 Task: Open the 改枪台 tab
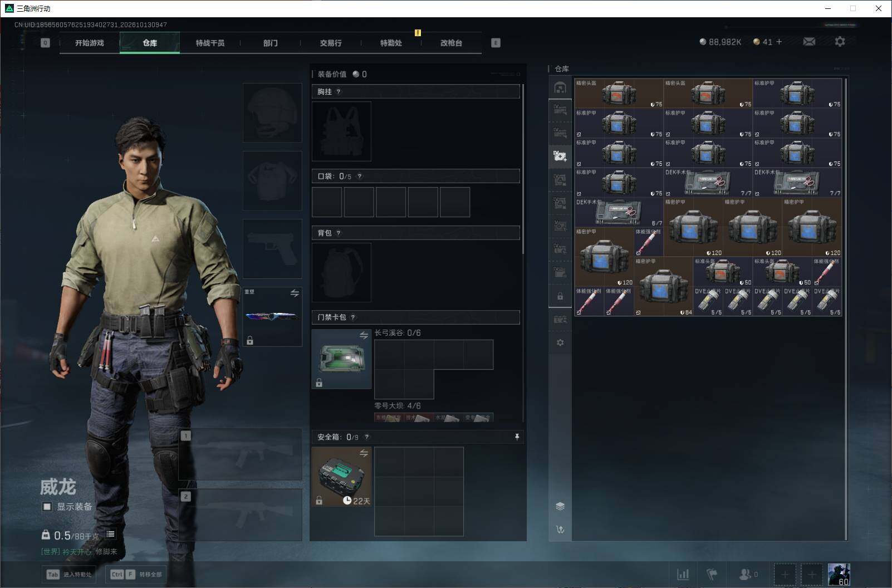tap(451, 43)
